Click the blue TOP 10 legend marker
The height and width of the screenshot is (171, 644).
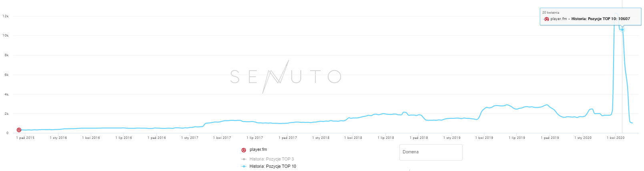tap(244, 167)
